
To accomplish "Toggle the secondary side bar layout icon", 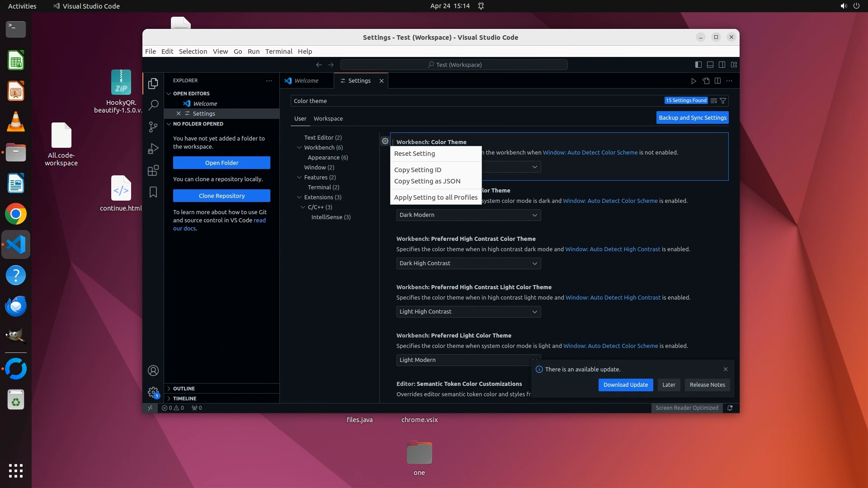I will click(722, 65).
